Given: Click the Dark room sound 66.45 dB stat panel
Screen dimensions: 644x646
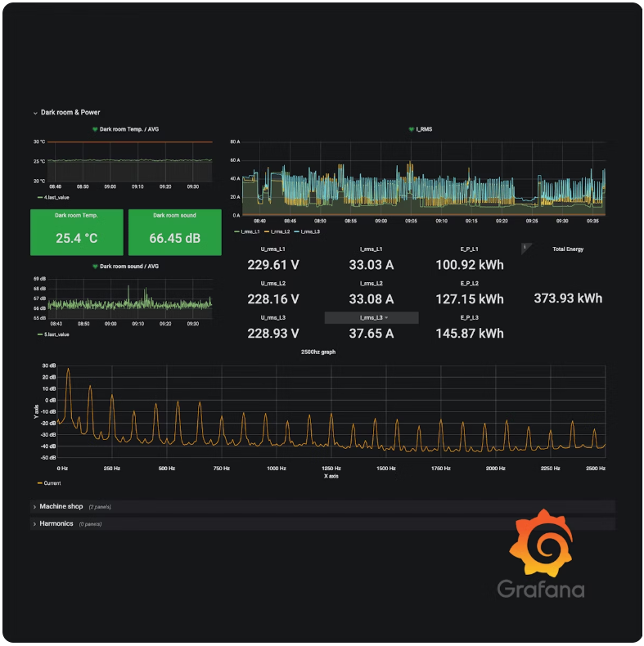Looking at the screenshot, I should [x=174, y=232].
